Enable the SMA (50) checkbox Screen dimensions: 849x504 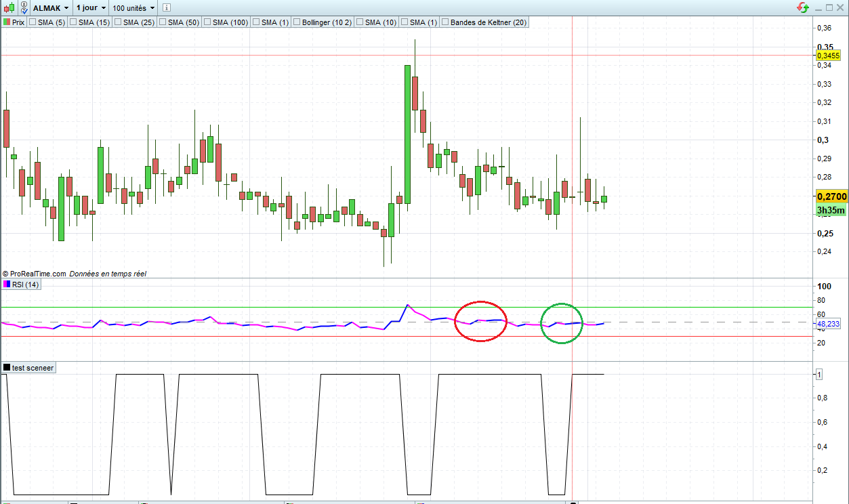coord(163,22)
